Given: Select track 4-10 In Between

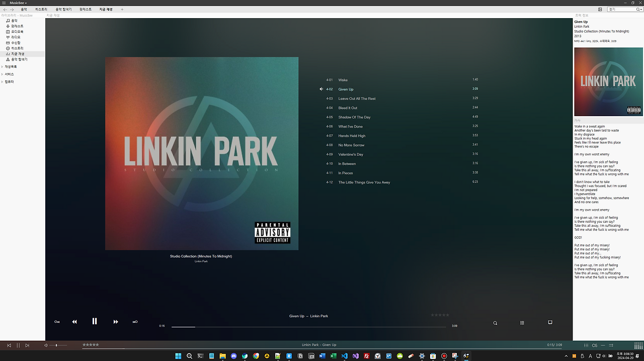Looking at the screenshot, I should point(401,163).
